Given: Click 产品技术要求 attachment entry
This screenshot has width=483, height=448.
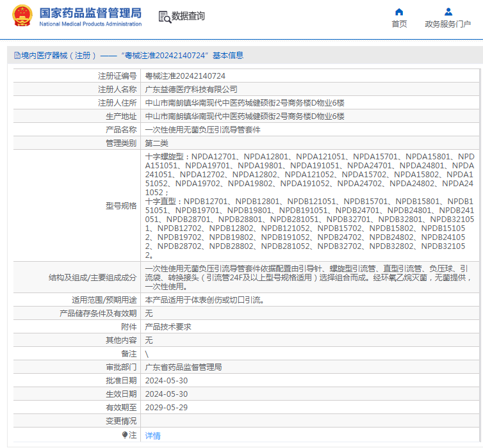Looking at the screenshot, I should [x=168, y=326].
